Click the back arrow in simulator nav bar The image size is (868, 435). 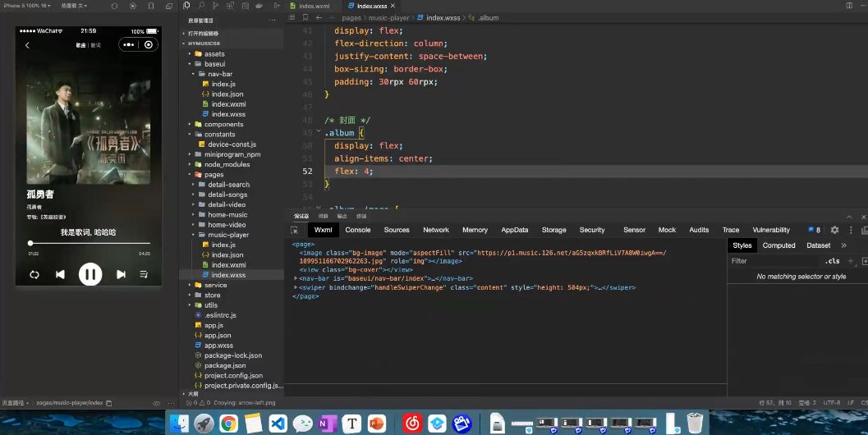click(x=27, y=45)
